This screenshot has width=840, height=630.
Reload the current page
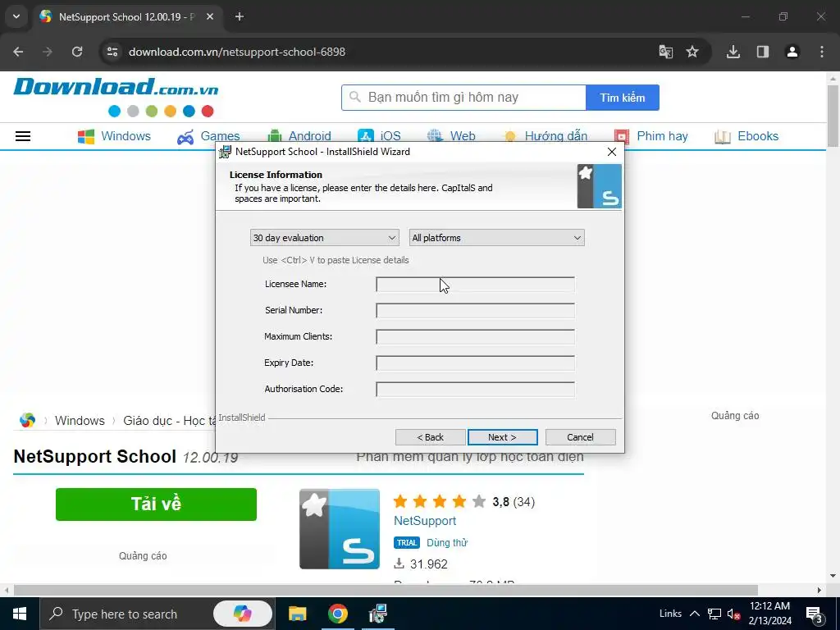coord(77,52)
